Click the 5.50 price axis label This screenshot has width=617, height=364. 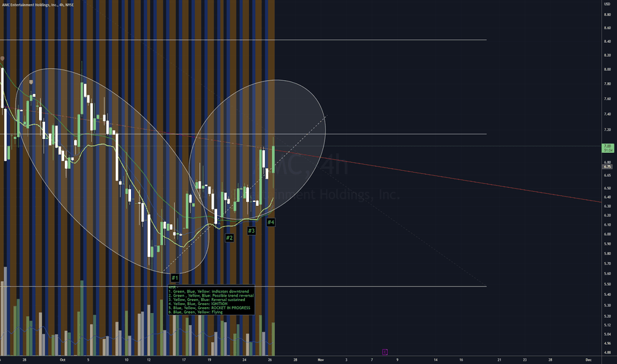(607, 284)
